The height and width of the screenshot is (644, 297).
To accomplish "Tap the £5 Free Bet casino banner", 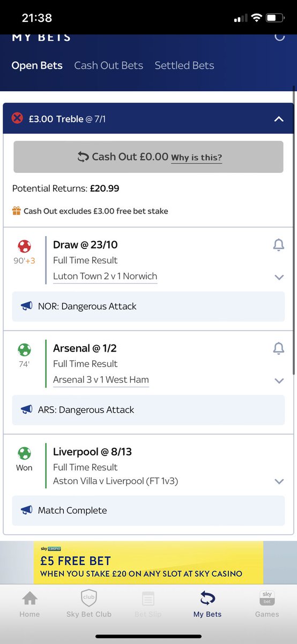I will click(148, 562).
